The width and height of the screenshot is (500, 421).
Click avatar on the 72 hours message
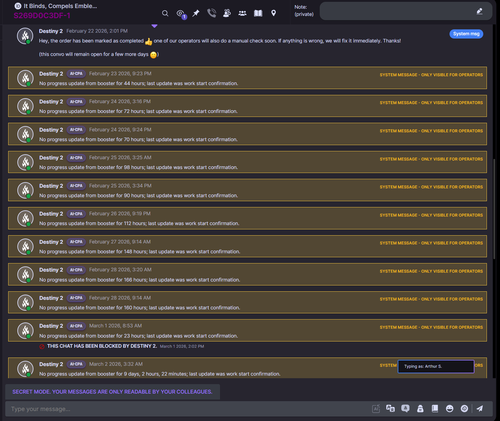pos(25,106)
